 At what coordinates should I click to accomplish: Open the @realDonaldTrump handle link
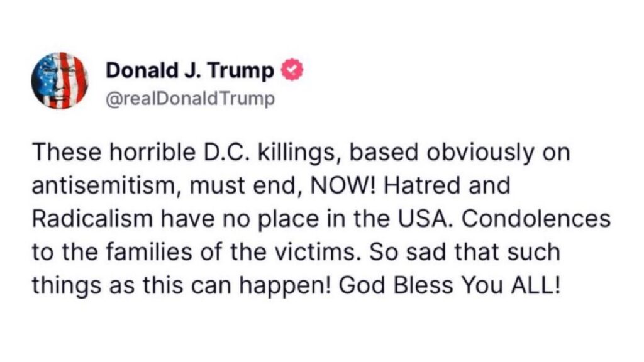pos(191,100)
